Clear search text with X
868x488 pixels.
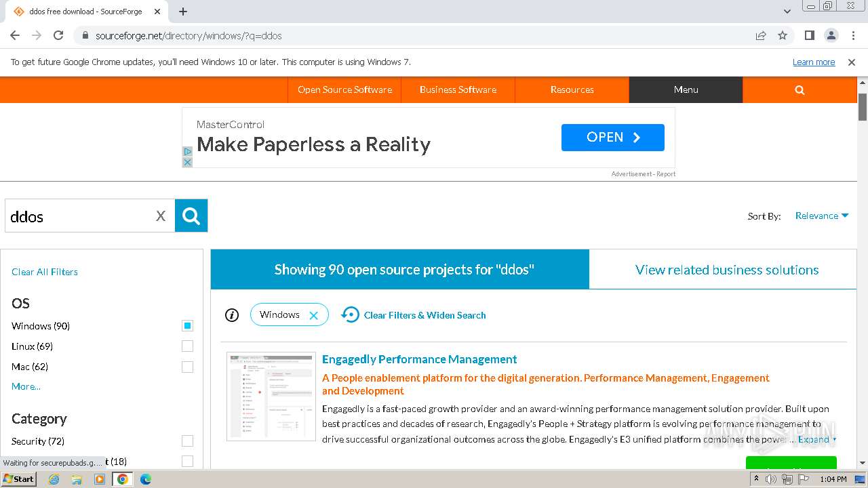click(x=161, y=216)
